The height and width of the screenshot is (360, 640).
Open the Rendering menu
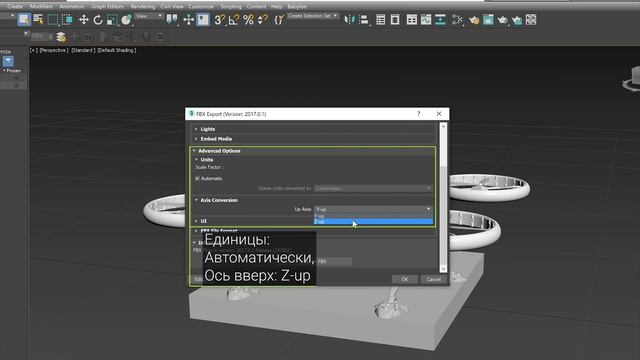click(142, 7)
